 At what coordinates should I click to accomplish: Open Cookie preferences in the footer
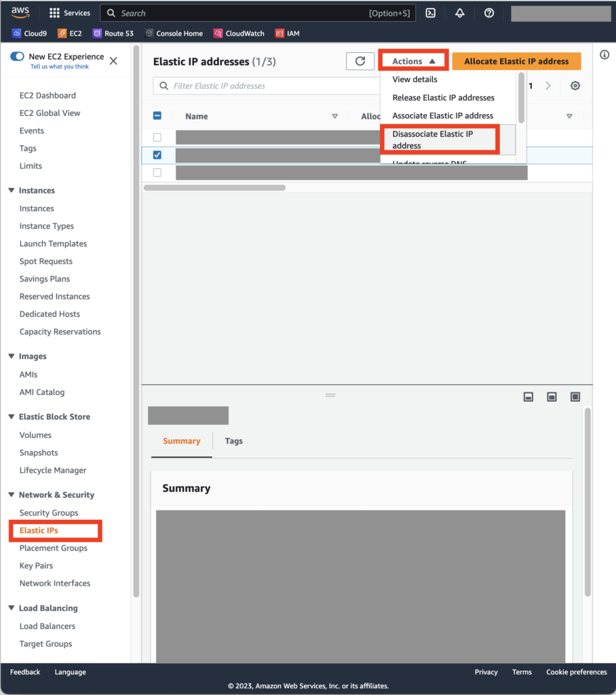coord(576,672)
